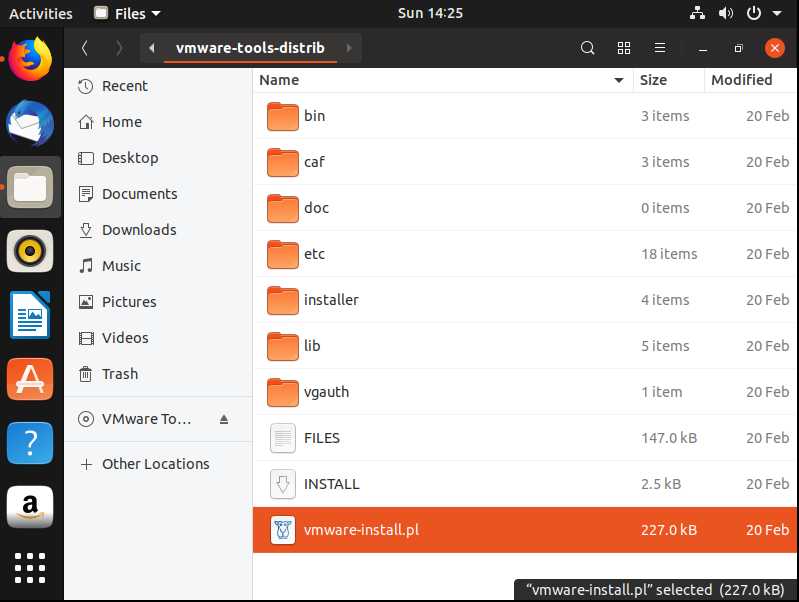Open the Activities overview
Viewport: 799px width, 602px height.
point(41,13)
